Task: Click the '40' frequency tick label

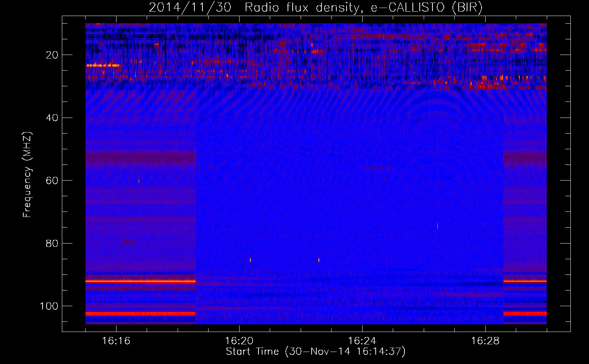Action: [x=52, y=118]
